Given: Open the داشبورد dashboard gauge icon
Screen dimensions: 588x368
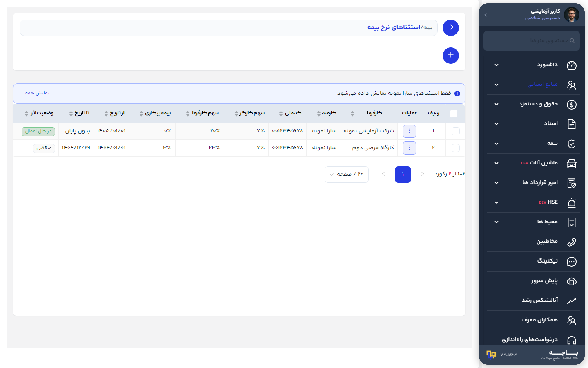Looking at the screenshot, I should (572, 65).
